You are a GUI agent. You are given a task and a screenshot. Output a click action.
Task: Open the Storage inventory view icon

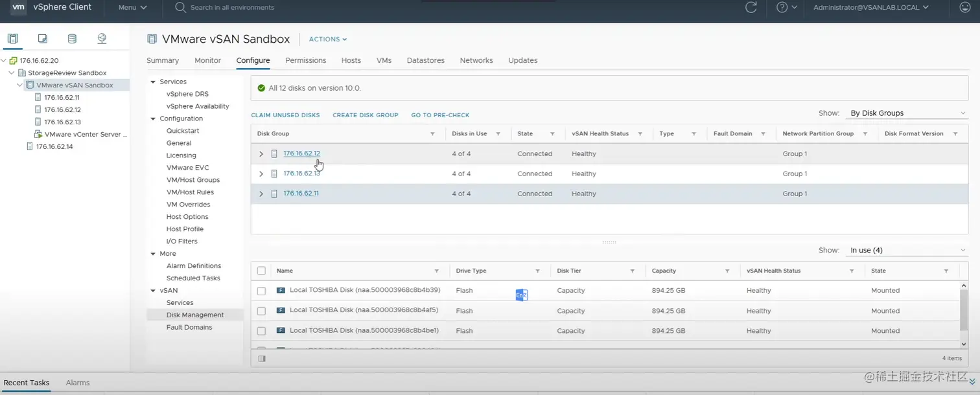[x=72, y=39]
